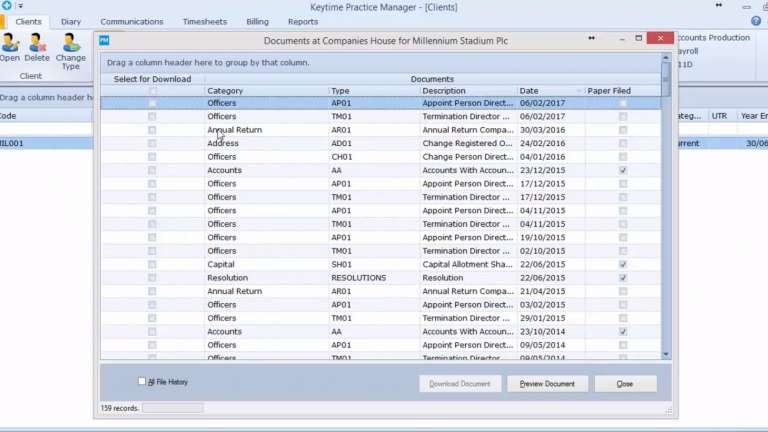Click the dialog double-arrow move icon
This screenshot has height=432, width=768.
click(x=592, y=38)
